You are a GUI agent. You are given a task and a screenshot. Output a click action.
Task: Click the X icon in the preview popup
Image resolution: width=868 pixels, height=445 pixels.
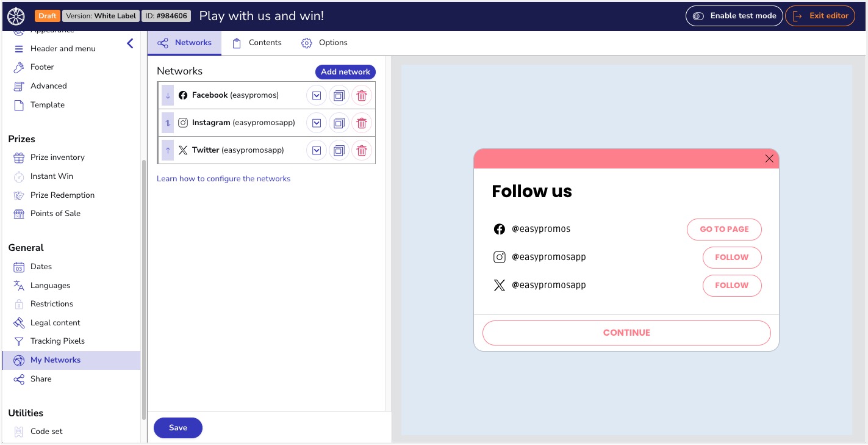[500, 286]
